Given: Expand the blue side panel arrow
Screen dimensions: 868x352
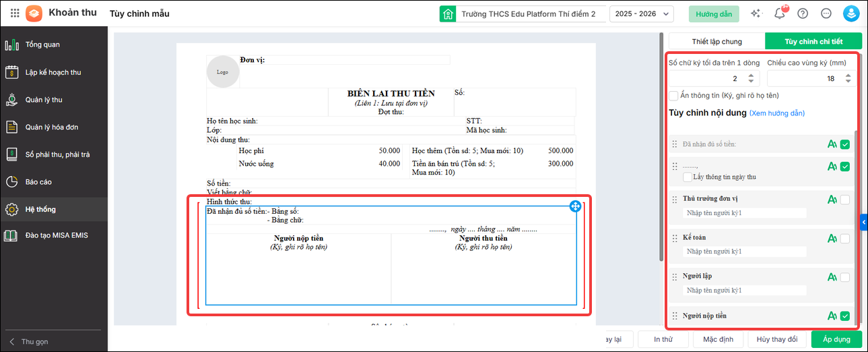Looking at the screenshot, I should [864, 221].
